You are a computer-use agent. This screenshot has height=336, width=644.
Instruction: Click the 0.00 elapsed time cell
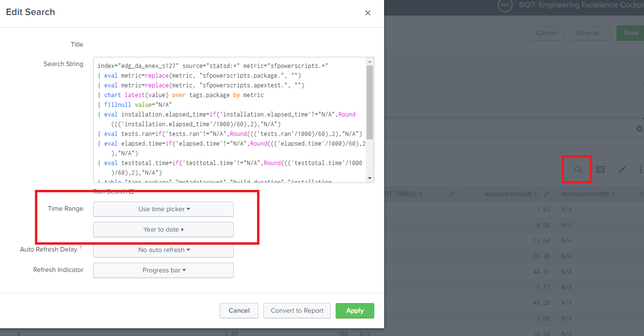coord(543,225)
